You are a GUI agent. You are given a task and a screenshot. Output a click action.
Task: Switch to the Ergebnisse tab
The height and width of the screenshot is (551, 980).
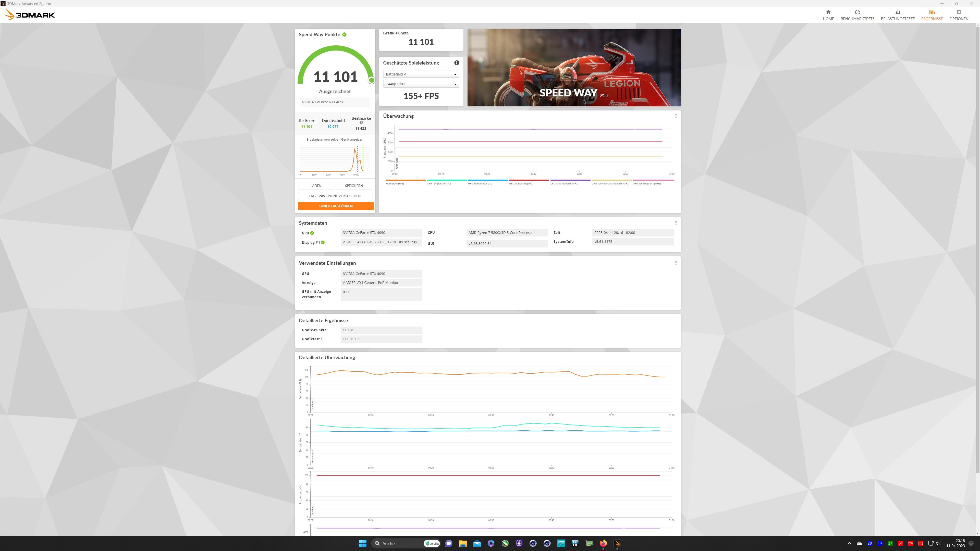coord(932,15)
